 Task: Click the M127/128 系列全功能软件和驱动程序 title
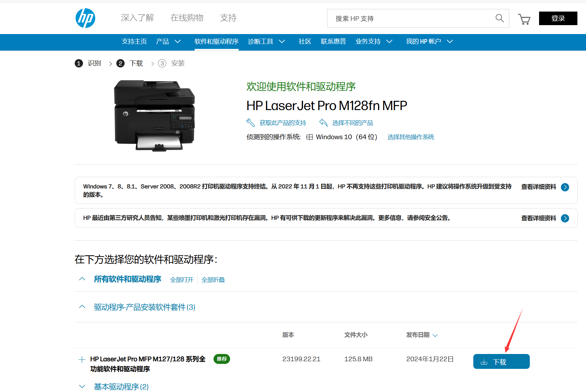click(148, 364)
